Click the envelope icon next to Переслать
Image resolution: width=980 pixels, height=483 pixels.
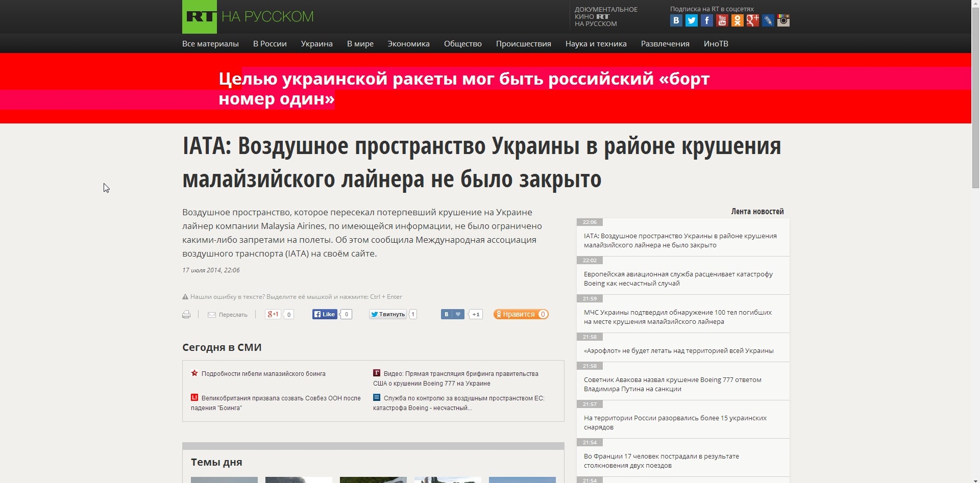coord(211,315)
